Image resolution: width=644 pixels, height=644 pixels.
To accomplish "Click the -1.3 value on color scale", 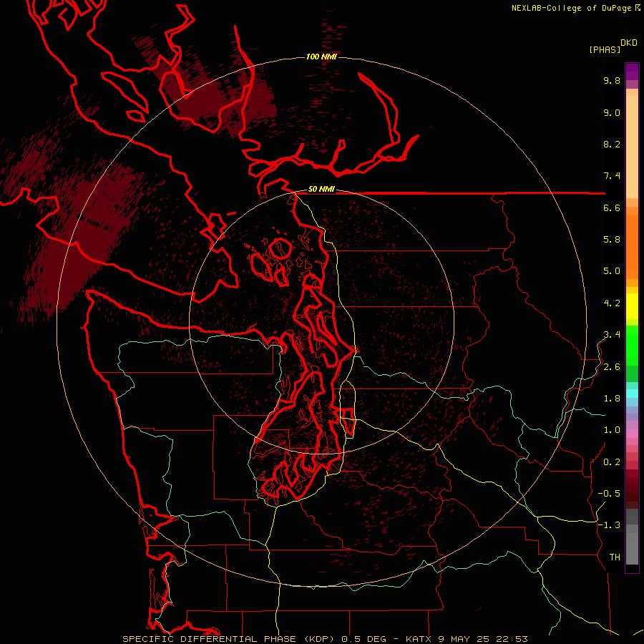I will point(609,525).
